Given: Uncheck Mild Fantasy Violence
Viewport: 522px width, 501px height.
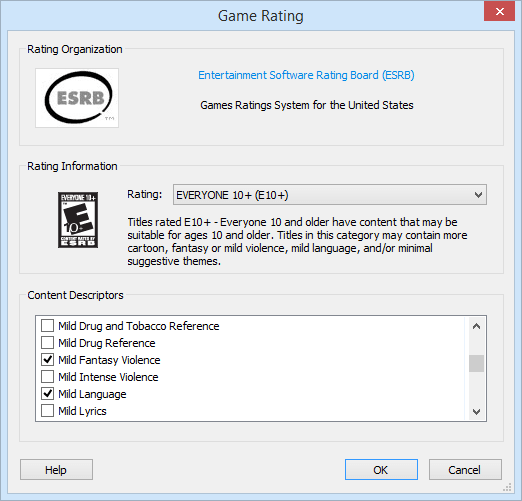Looking at the screenshot, I should (47, 360).
